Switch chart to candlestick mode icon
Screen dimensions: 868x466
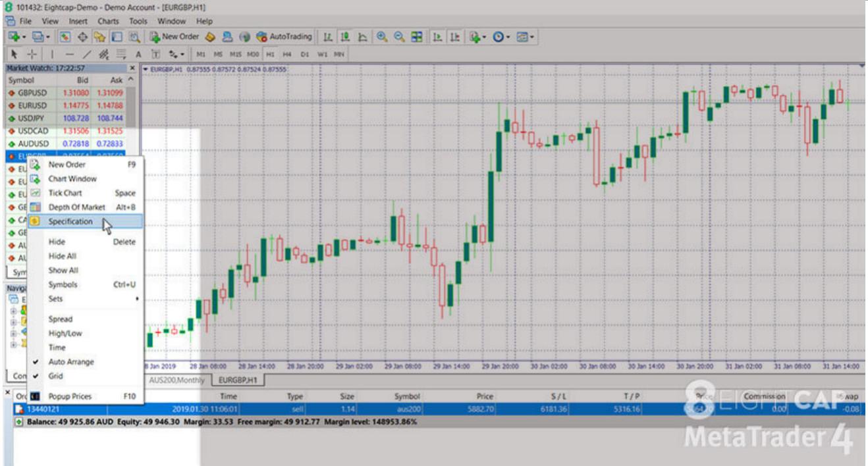[344, 37]
